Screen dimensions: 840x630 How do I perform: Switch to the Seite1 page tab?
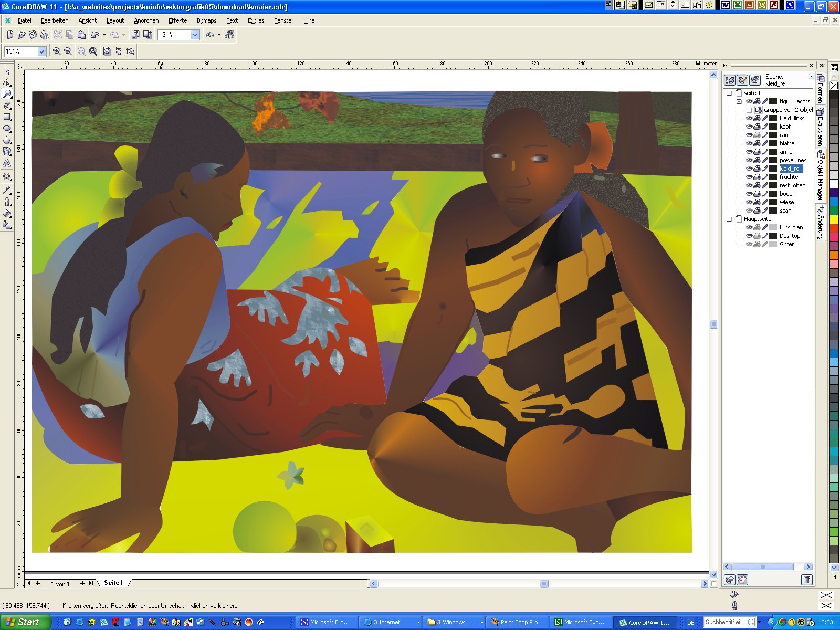tap(113, 583)
